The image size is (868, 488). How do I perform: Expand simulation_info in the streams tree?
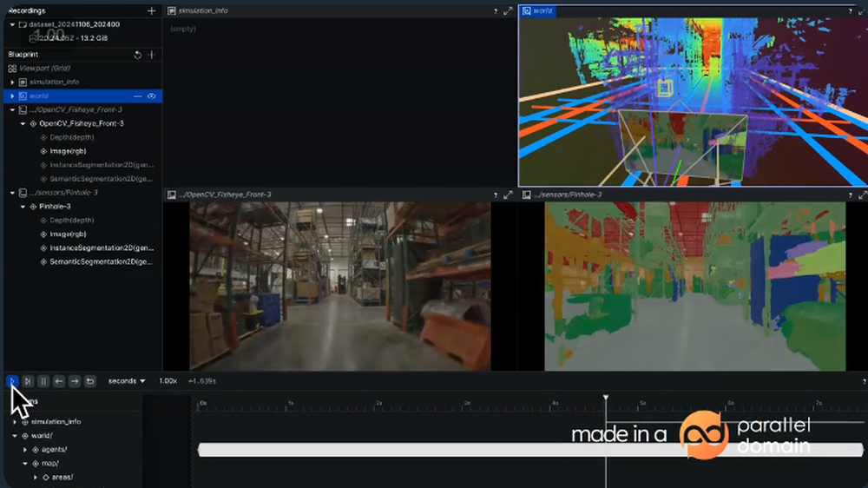[x=15, y=422]
